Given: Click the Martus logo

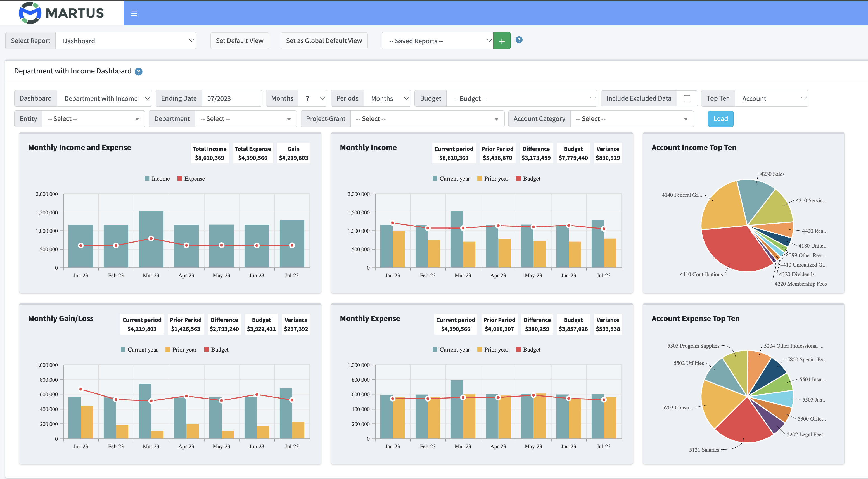Looking at the screenshot, I should click(x=61, y=13).
